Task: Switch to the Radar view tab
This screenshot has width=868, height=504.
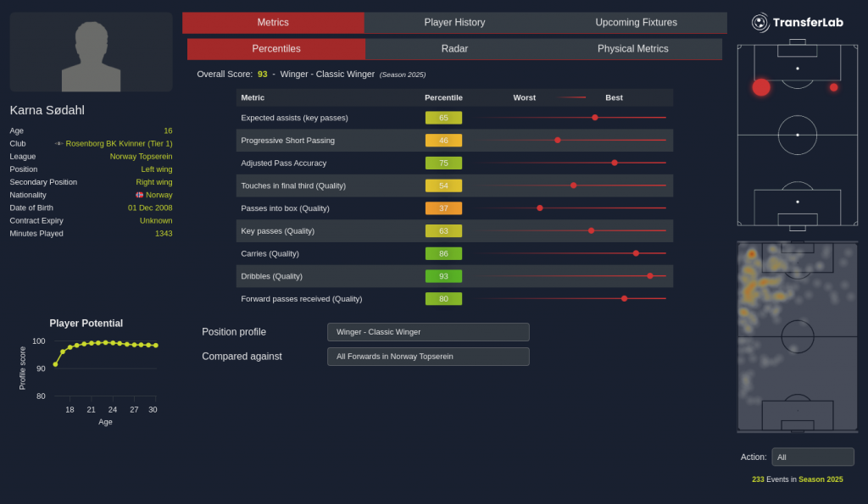Action: (454, 49)
